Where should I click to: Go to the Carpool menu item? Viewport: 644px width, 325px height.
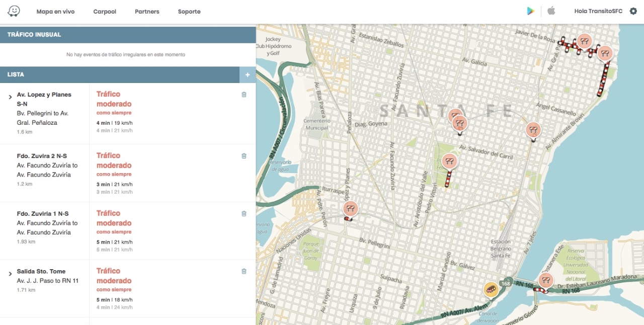click(105, 12)
